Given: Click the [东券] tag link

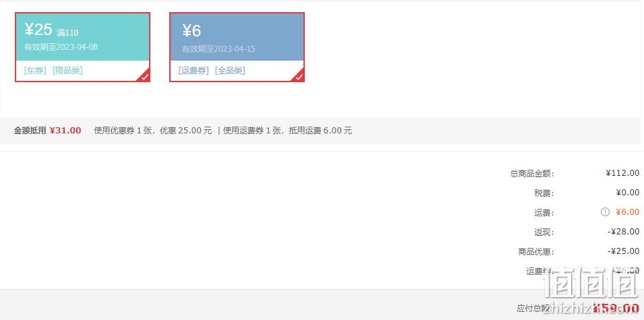Looking at the screenshot, I should point(35,71).
